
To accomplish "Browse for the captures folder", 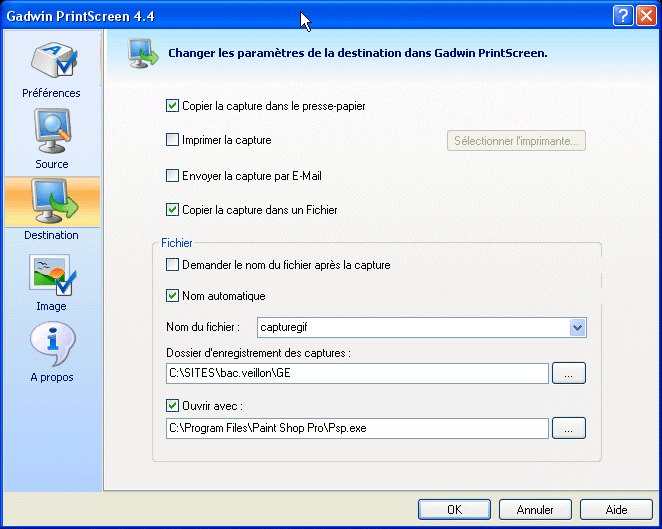I will click(569, 373).
